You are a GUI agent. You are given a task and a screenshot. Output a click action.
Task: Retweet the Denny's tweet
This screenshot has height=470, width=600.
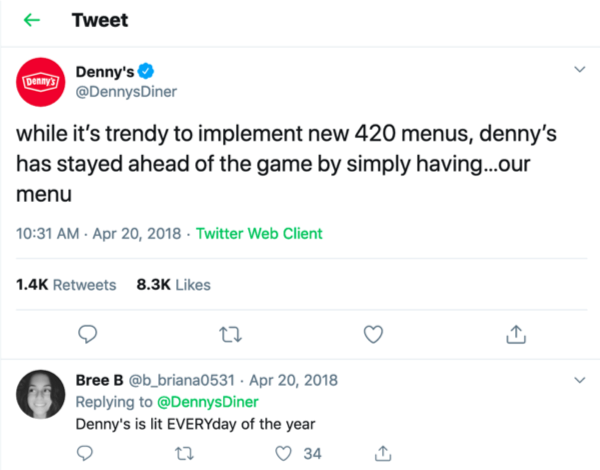point(231,333)
